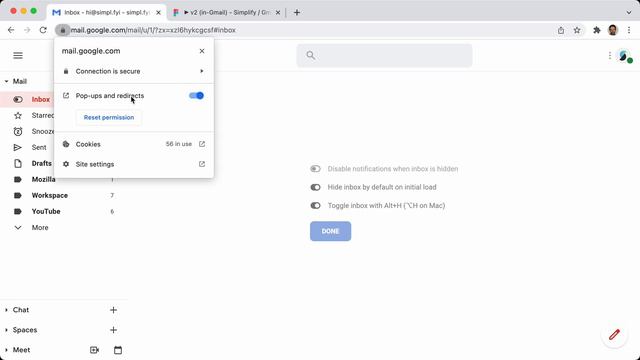Click the Compose pencil button
The image size is (640, 360).
pyautogui.click(x=614, y=335)
